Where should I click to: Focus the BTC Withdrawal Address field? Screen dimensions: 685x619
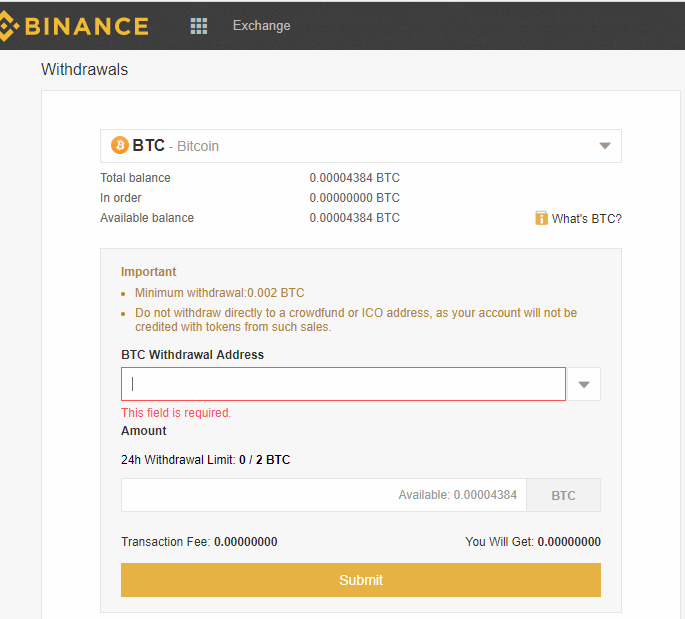tap(343, 384)
